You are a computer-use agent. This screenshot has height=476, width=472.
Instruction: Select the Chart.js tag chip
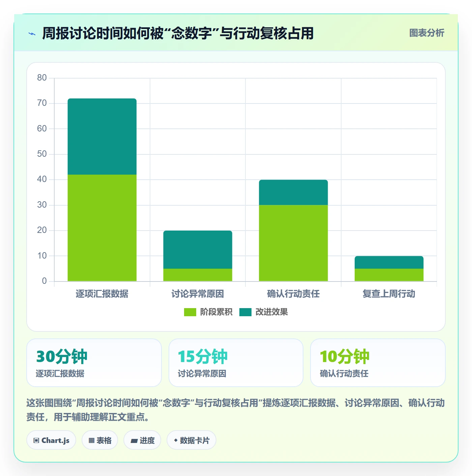51,440
